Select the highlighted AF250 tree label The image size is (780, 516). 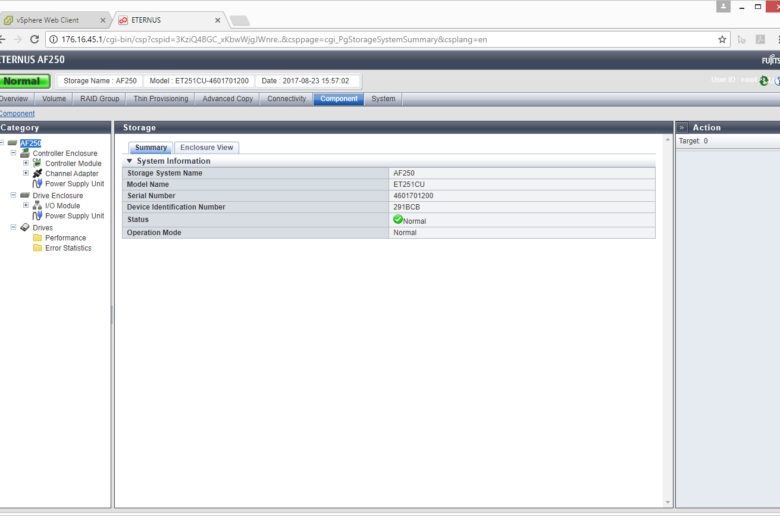(30, 143)
